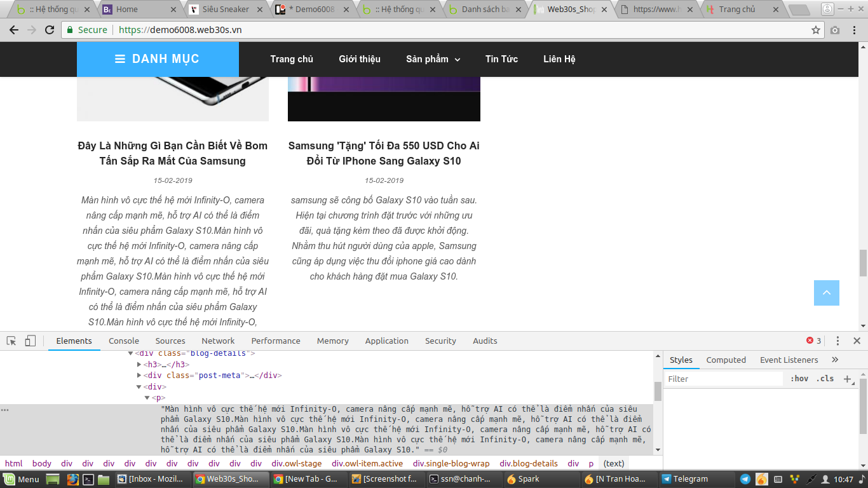This screenshot has height=488, width=868.
Task: Open the file manager from the panel
Action: [104, 479]
